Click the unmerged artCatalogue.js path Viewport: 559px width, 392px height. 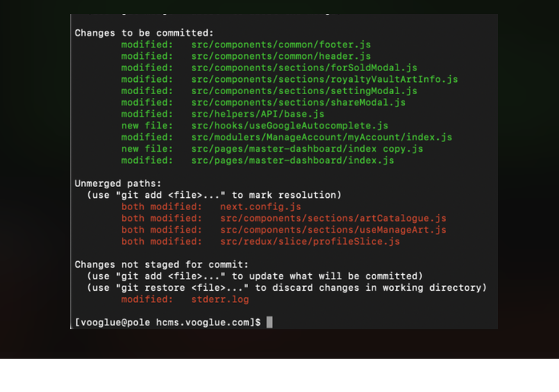(333, 218)
